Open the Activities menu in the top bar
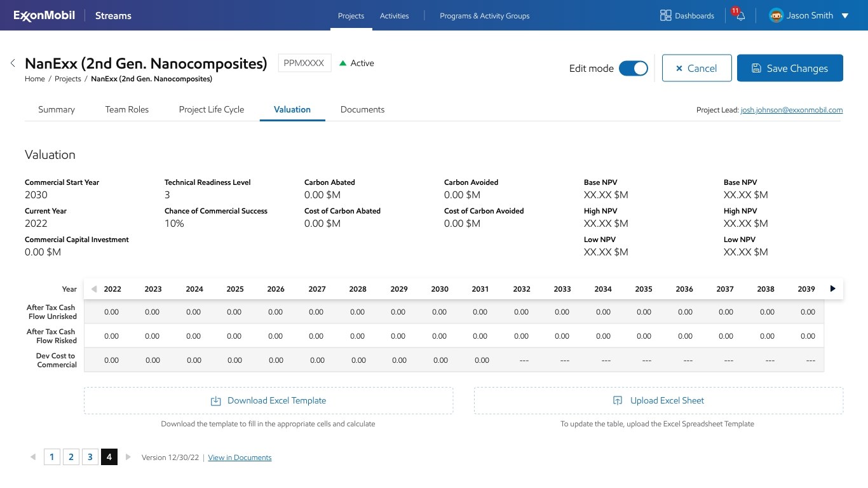868x488 pixels. pyautogui.click(x=395, y=16)
